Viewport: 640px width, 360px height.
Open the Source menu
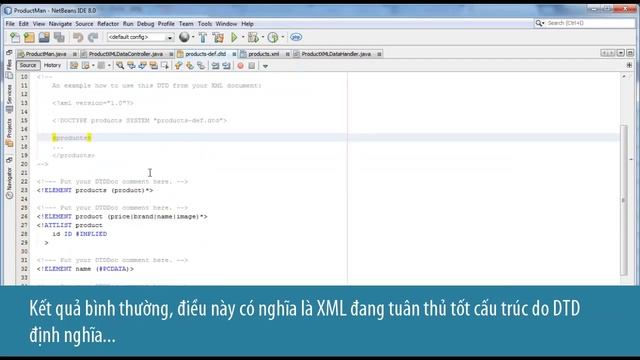[84, 24]
